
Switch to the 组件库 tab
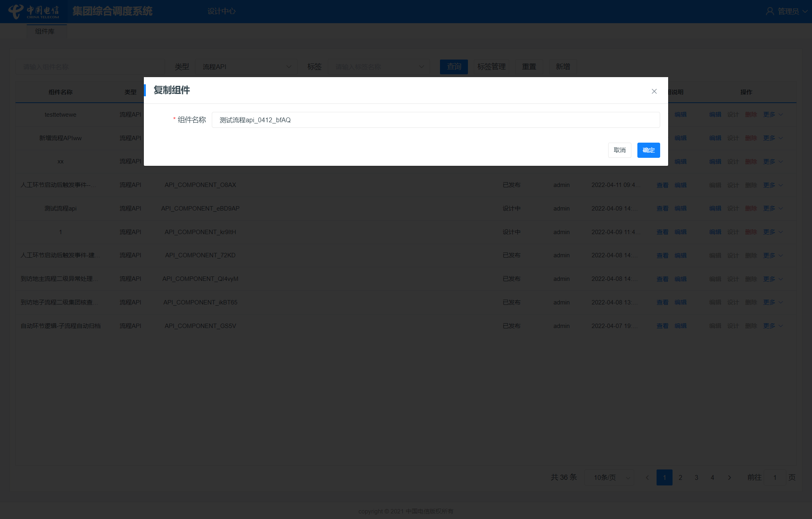45,32
